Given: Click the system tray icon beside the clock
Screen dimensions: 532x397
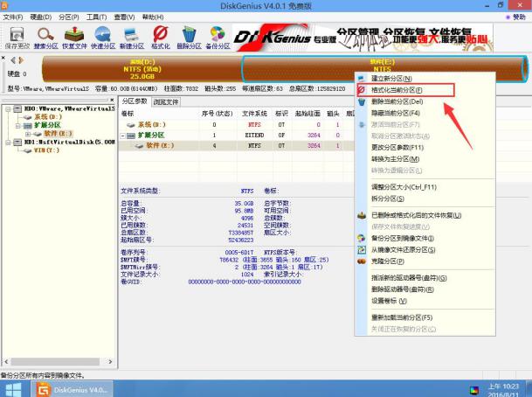Looking at the screenshot, I should [474, 390].
